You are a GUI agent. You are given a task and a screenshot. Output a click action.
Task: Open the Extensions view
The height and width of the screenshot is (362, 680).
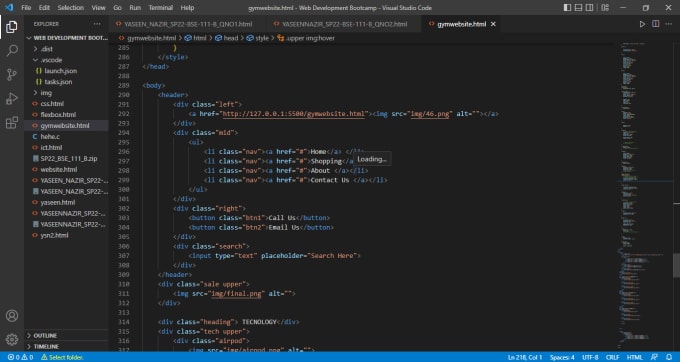[12, 122]
